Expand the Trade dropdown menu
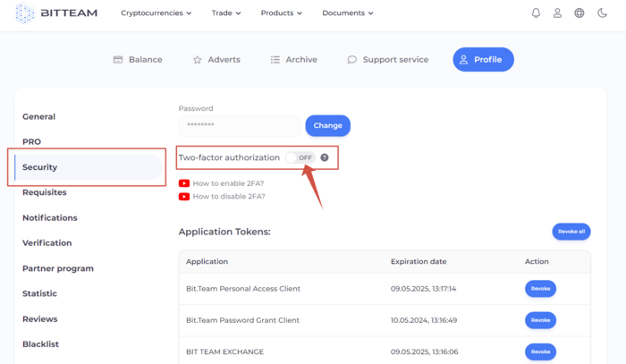626x364 pixels. coord(226,13)
